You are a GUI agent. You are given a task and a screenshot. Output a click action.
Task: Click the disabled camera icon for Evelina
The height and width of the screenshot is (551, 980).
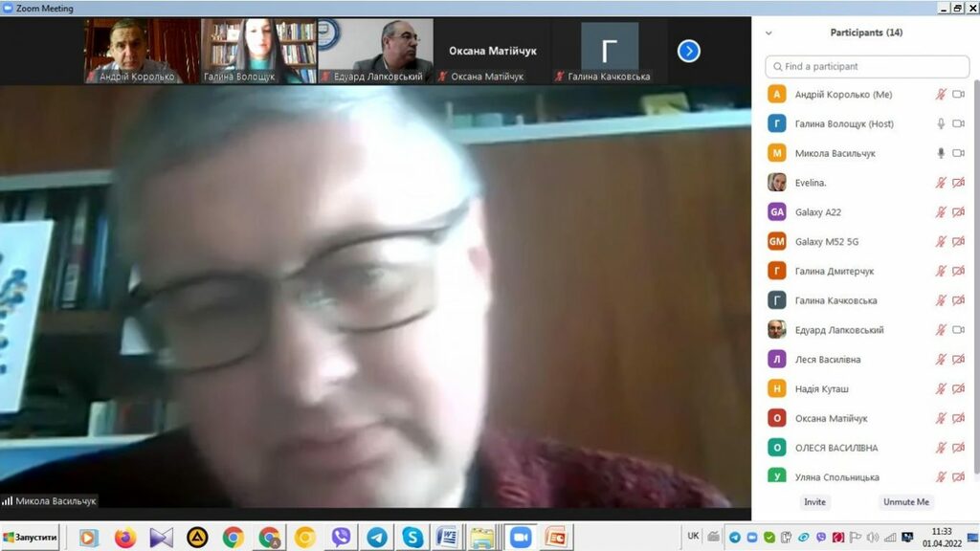958,183
